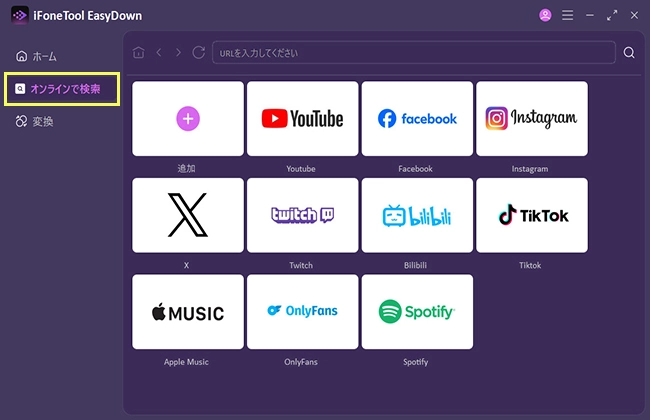Open the Twitch site tile
The width and height of the screenshot is (650, 420).
tap(302, 215)
